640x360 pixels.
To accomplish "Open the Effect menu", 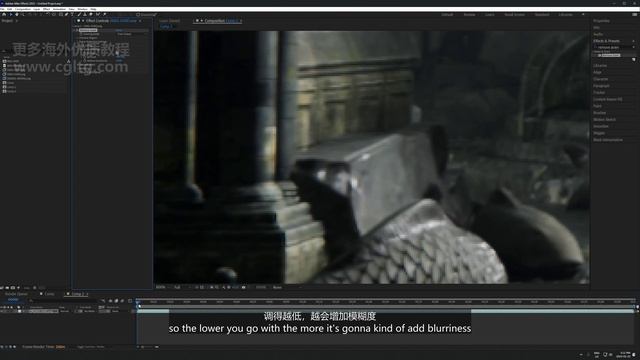I will click(47, 9).
